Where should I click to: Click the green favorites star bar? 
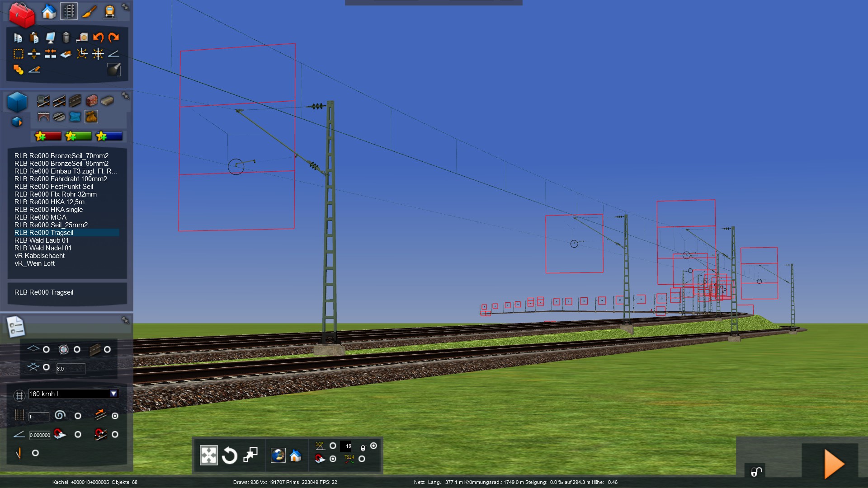(x=78, y=136)
